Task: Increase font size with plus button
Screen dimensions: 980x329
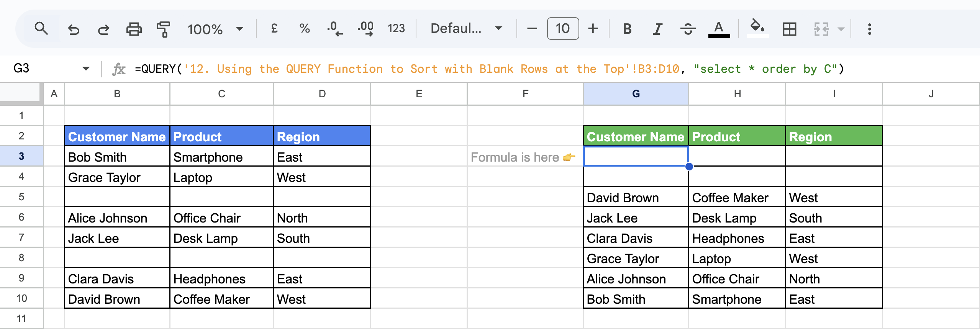Action: click(x=593, y=28)
